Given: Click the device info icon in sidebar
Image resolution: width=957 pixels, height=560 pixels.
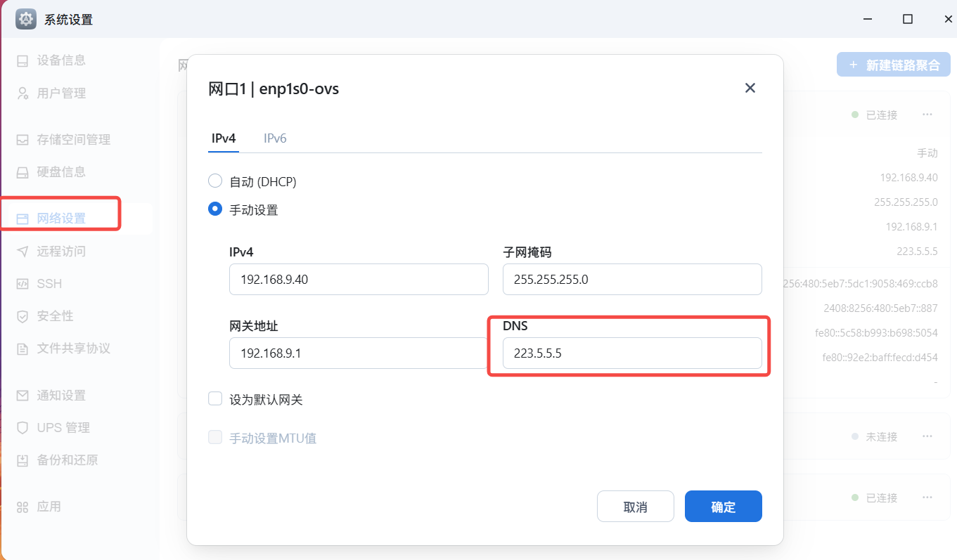Looking at the screenshot, I should tap(23, 60).
